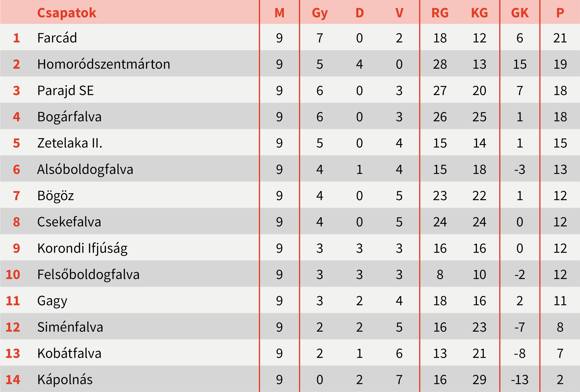
Task: Click the Zetelaka II. team name
Action: (70, 143)
